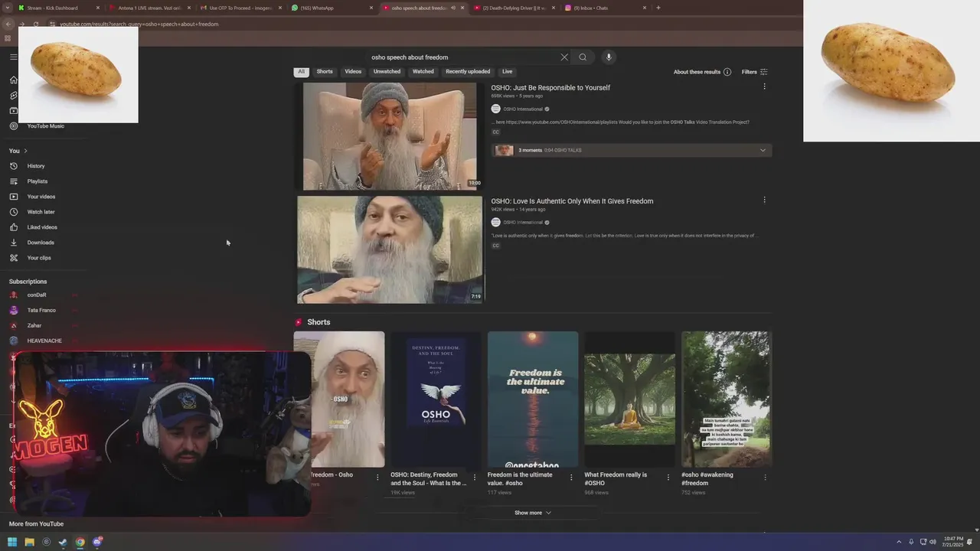Open a new browser tab with plus
This screenshot has width=980, height=551.
pyautogui.click(x=658, y=8)
